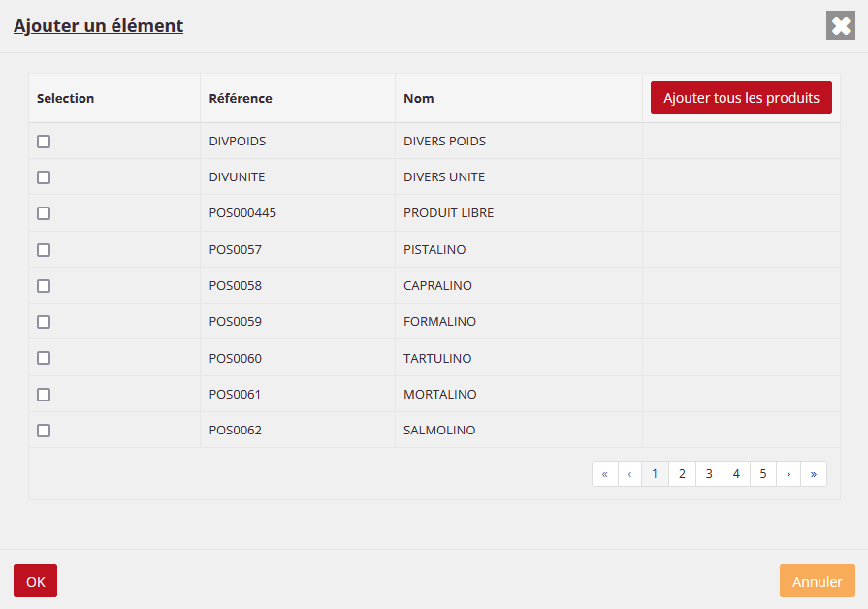Click Ajouter tous les produits button
Screen dimensions: 868x609
point(741,98)
